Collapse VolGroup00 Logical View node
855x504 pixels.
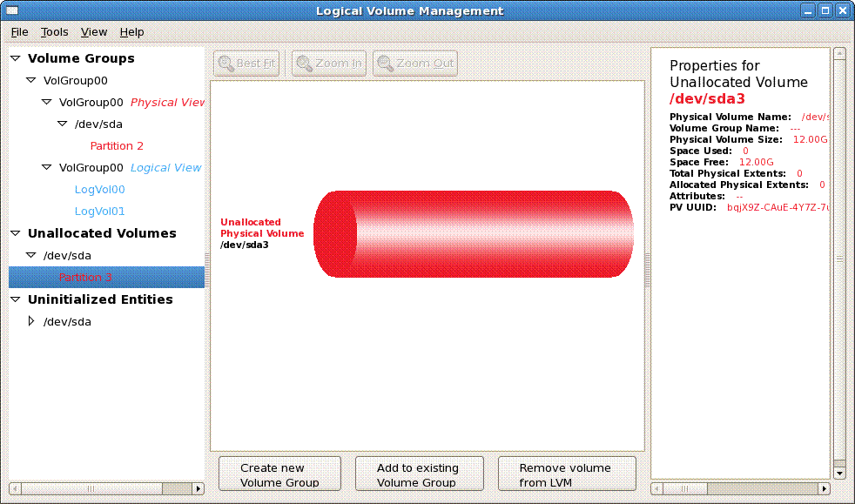pos(47,167)
